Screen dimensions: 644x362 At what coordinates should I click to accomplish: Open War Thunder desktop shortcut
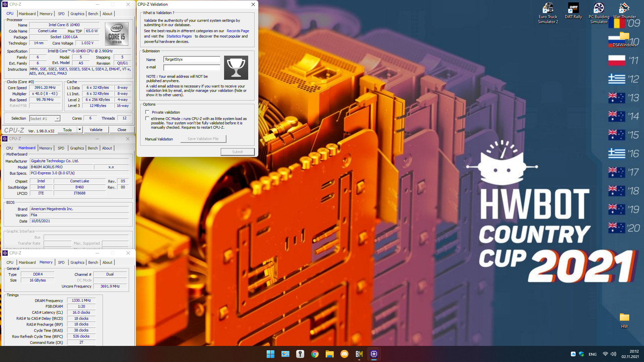(624, 11)
